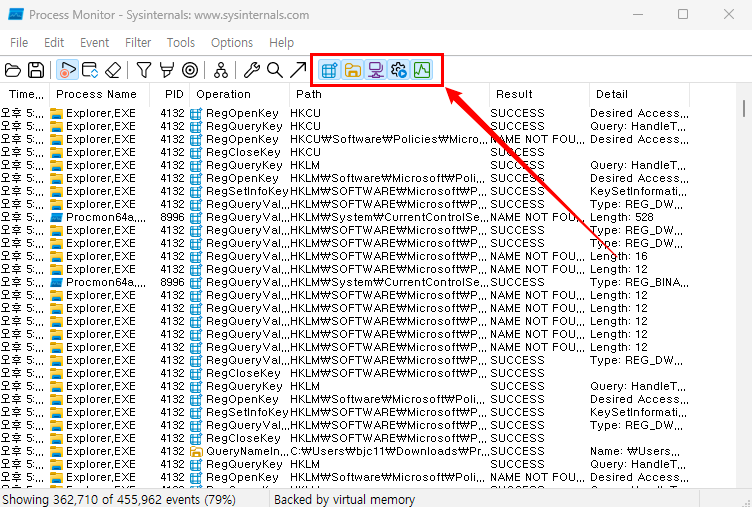Open the Filter funnel icon
The width and height of the screenshot is (752, 507).
144,70
